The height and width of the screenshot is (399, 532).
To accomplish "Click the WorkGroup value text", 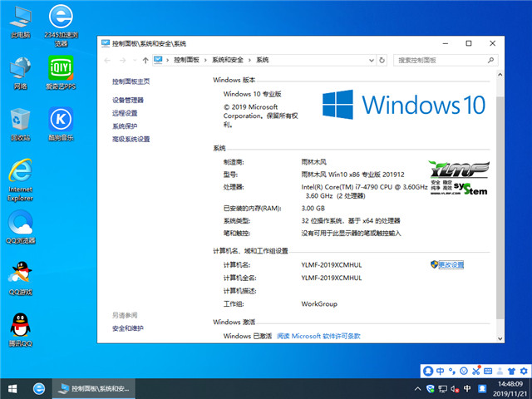I will click(x=319, y=303).
